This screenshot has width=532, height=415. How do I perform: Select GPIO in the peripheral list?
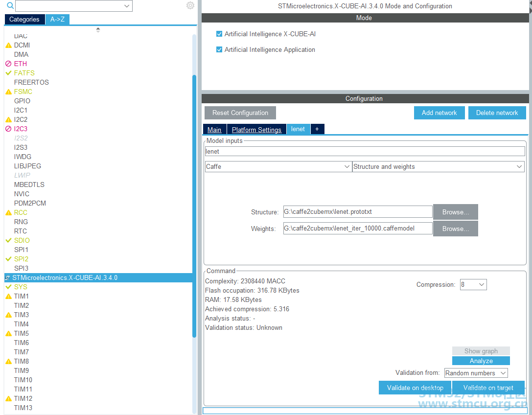[22, 101]
